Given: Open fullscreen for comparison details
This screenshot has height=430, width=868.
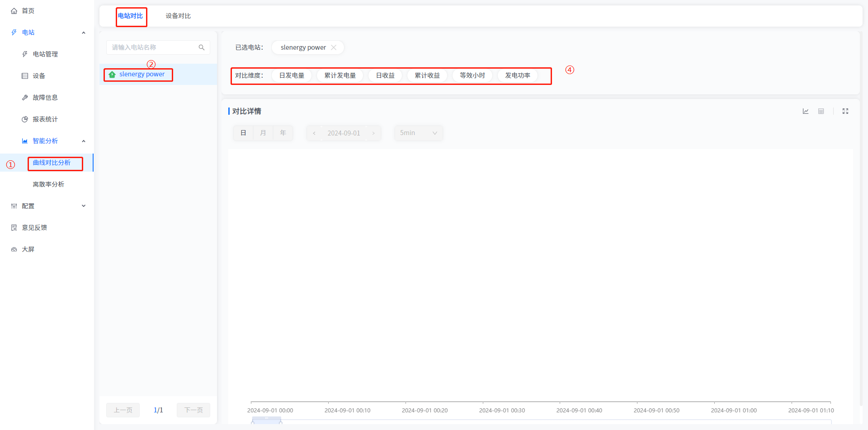Looking at the screenshot, I should pos(845,111).
